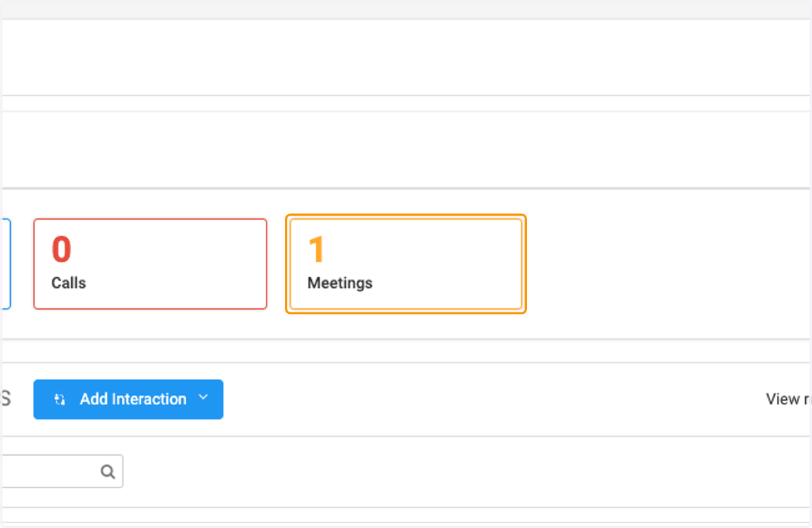Image resolution: width=812 pixels, height=528 pixels.
Task: Click the search magnifier icon
Action: click(x=108, y=471)
